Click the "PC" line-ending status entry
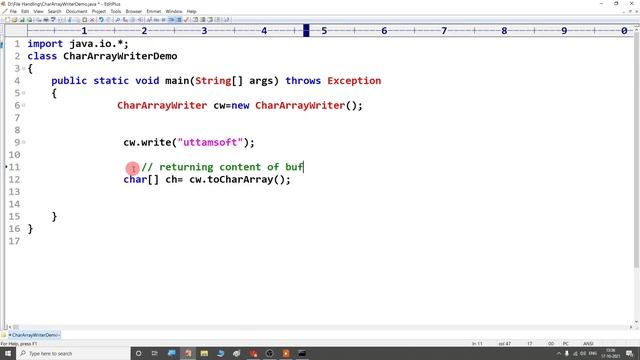The width and height of the screenshot is (640, 360). [x=566, y=344]
